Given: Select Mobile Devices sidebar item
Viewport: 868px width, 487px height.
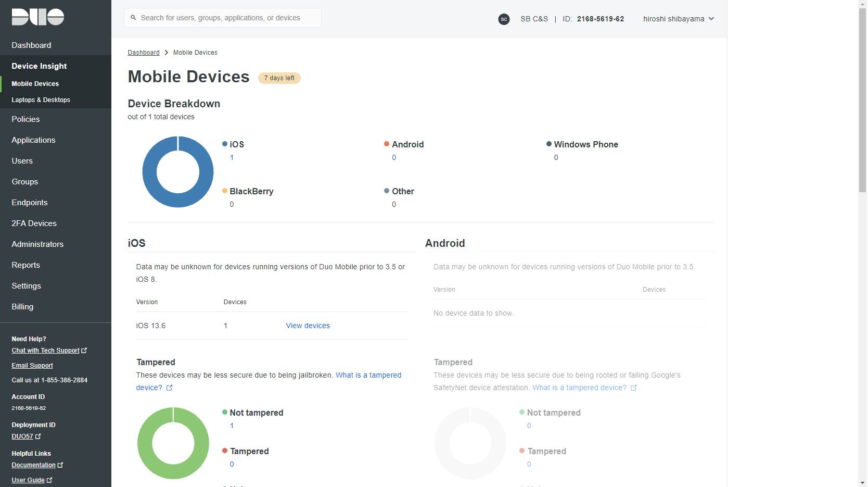Looking at the screenshot, I should tap(35, 84).
